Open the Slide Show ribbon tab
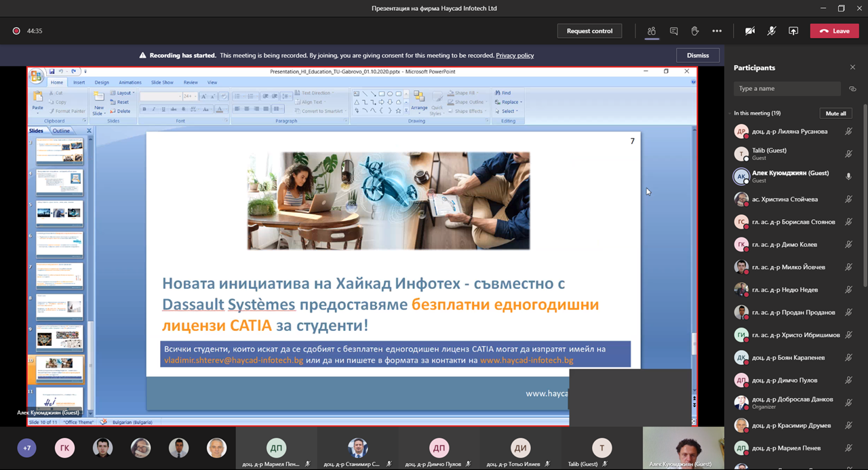The width and height of the screenshot is (868, 470). tap(162, 82)
